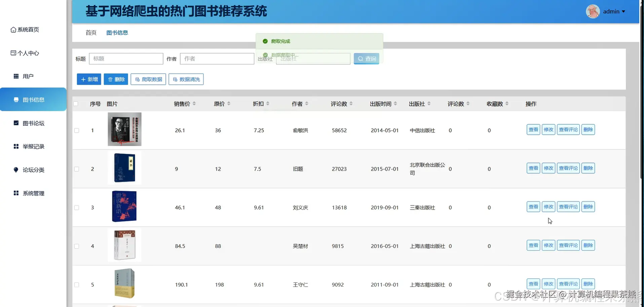This screenshot has height=307, width=644.
Task: Select the checkbox for row 1
Action: pos(77,131)
